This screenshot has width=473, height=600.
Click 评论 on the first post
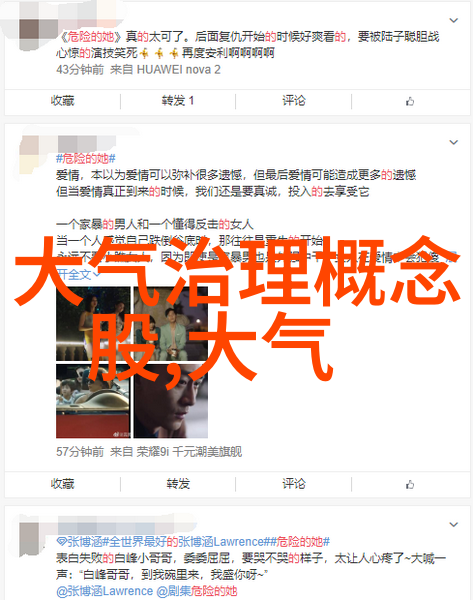(x=294, y=101)
